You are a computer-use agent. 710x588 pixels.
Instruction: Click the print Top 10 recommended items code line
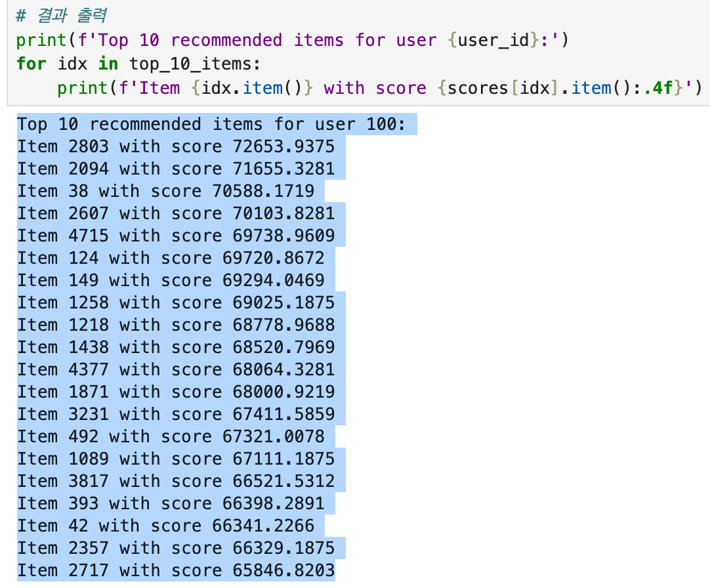coord(292,40)
